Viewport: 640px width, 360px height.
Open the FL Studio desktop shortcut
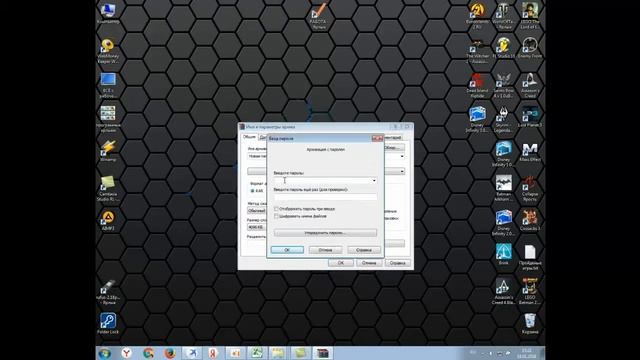[x=504, y=48]
